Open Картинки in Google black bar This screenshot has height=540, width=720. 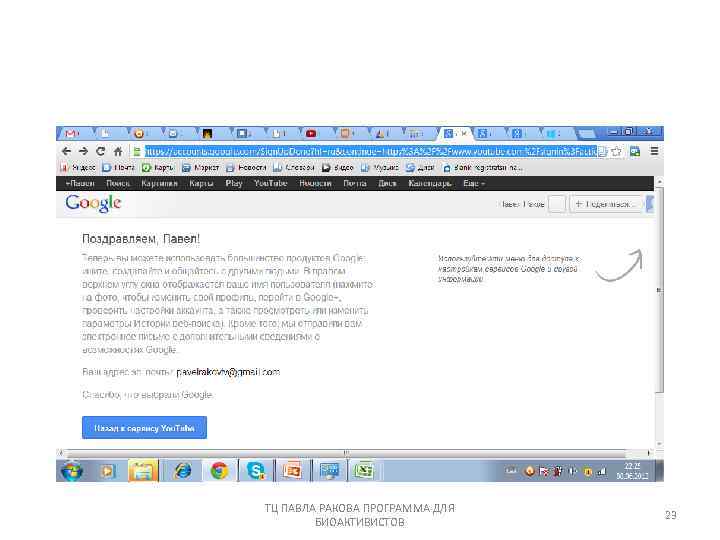click(159, 183)
